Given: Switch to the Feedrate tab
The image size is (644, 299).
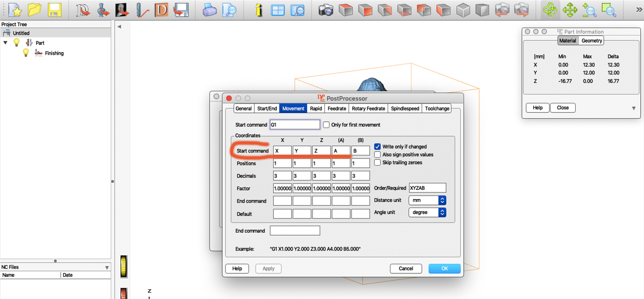Looking at the screenshot, I should click(x=337, y=109).
